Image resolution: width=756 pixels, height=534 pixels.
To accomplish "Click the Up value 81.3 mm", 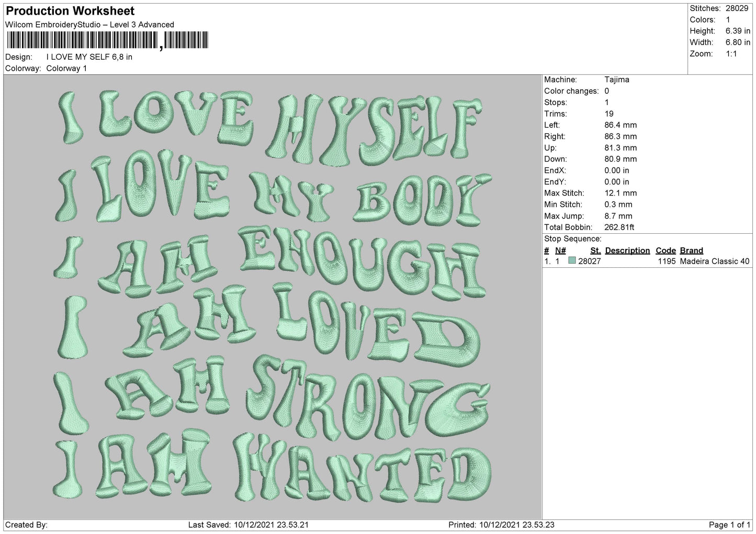I will tap(621, 148).
